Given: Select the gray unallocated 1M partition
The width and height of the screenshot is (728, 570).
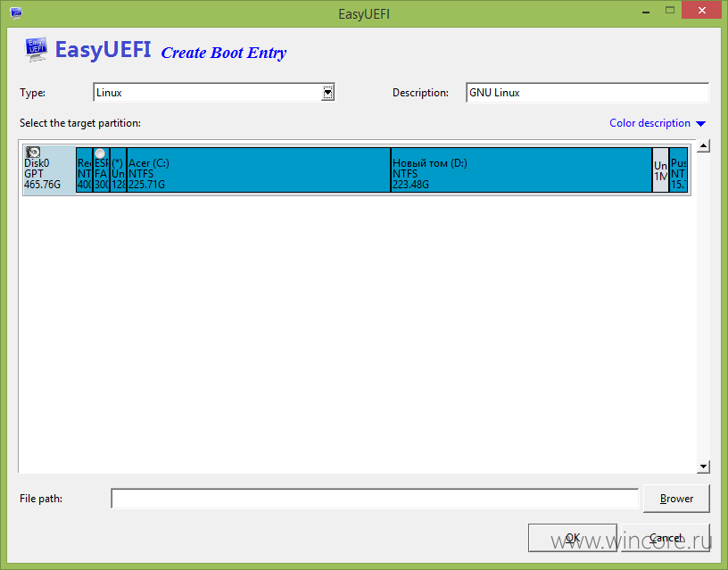Looking at the screenshot, I should (x=660, y=169).
